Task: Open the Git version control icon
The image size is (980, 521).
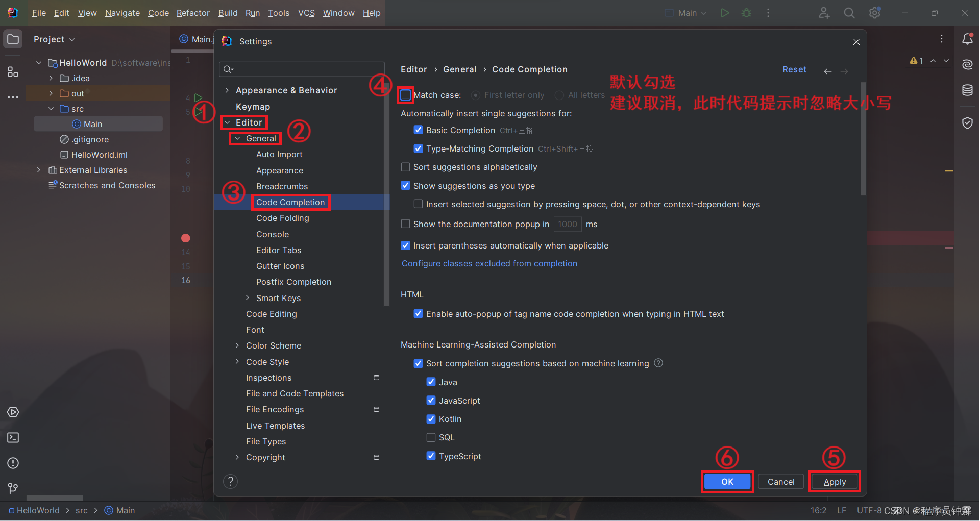Action: tap(13, 489)
